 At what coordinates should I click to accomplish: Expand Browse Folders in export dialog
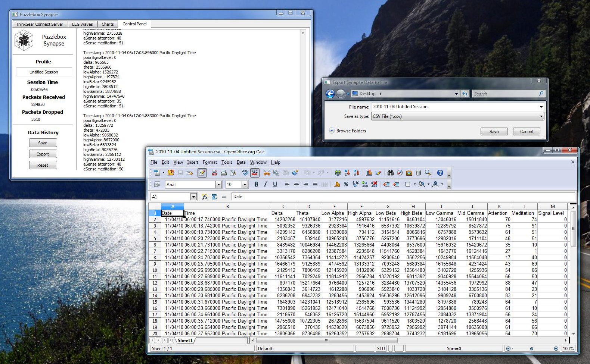pyautogui.click(x=347, y=131)
